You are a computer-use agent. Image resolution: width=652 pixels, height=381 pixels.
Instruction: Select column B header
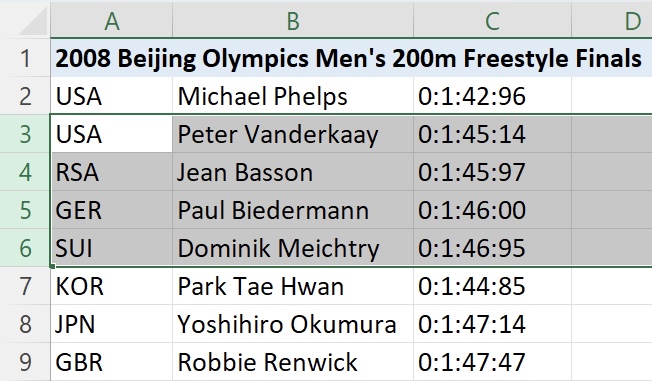point(293,20)
